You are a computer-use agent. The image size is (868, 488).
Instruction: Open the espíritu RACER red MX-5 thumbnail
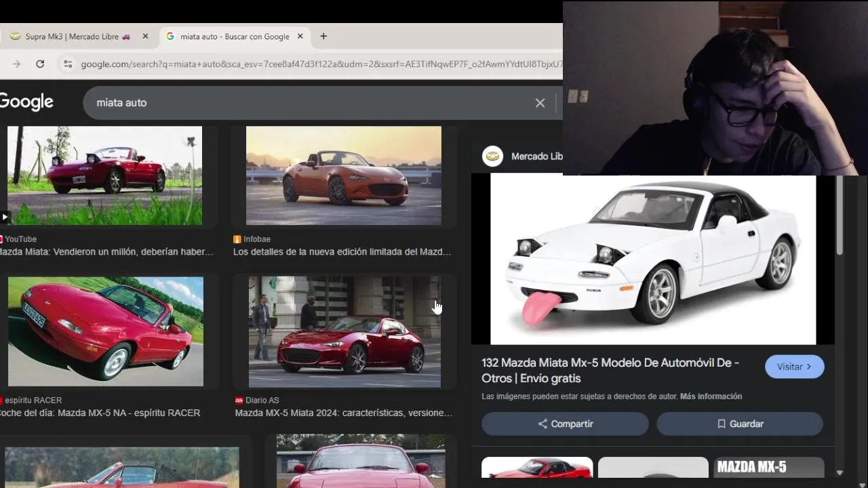[105, 331]
